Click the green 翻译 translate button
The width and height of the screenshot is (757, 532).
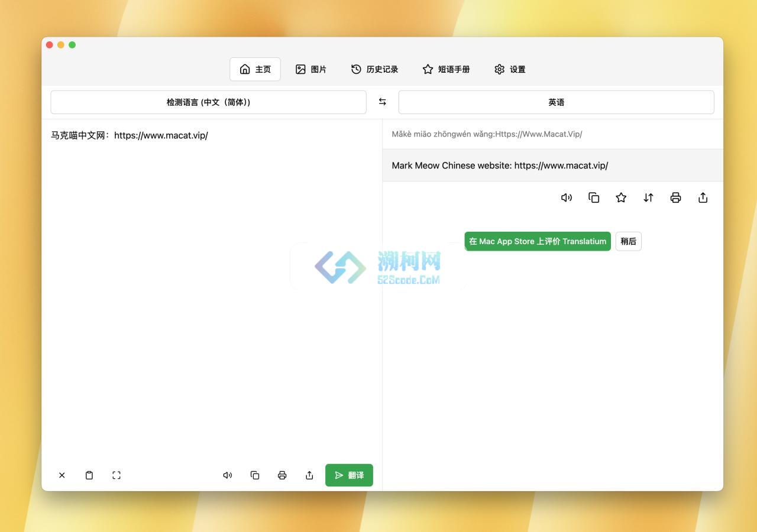[x=349, y=475]
